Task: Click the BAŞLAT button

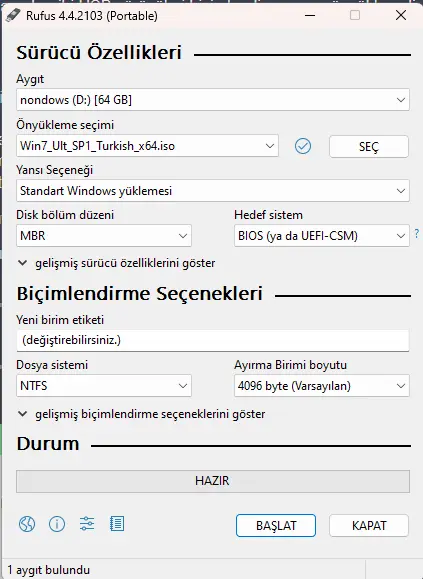Action: coord(276,525)
